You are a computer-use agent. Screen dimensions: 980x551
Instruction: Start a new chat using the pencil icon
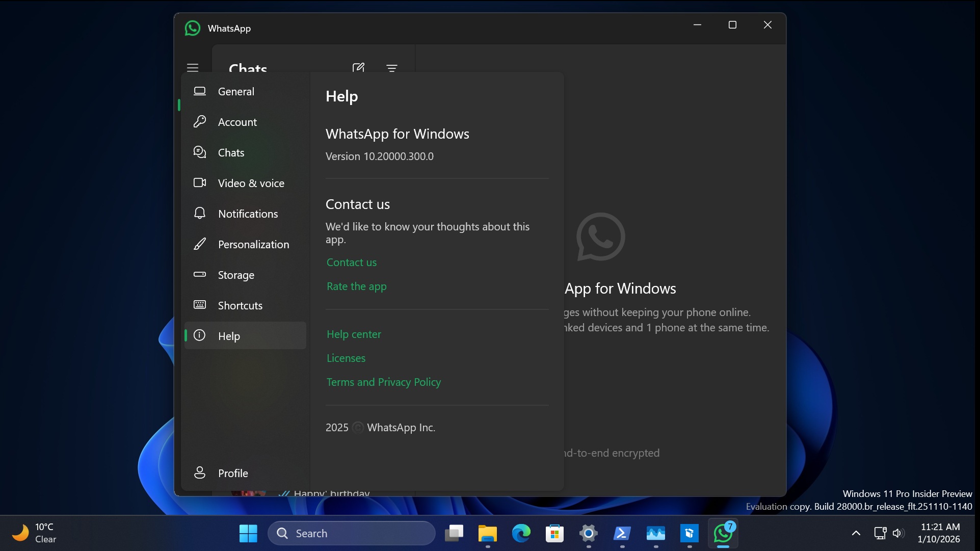click(359, 67)
